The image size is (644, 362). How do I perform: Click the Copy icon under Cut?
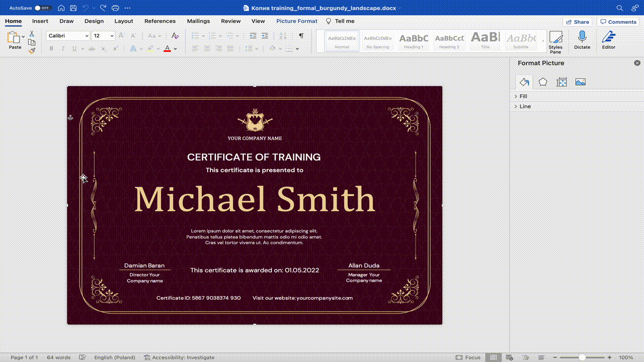[32, 42]
